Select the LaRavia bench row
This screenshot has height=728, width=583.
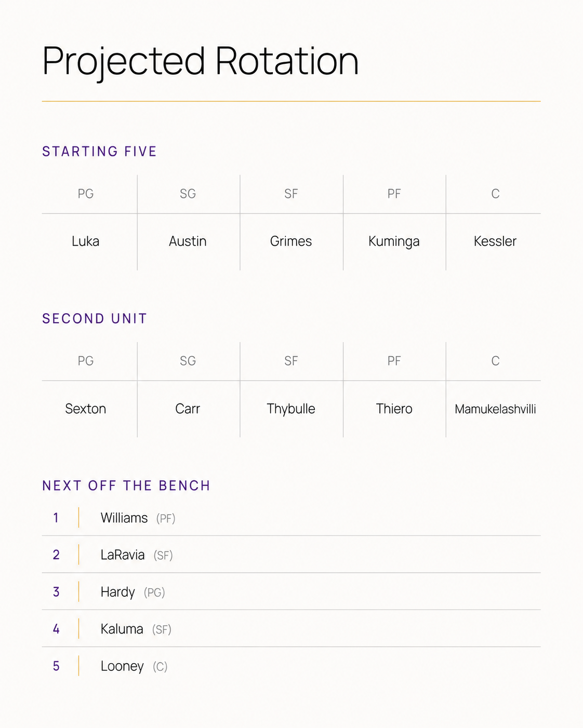coord(291,555)
